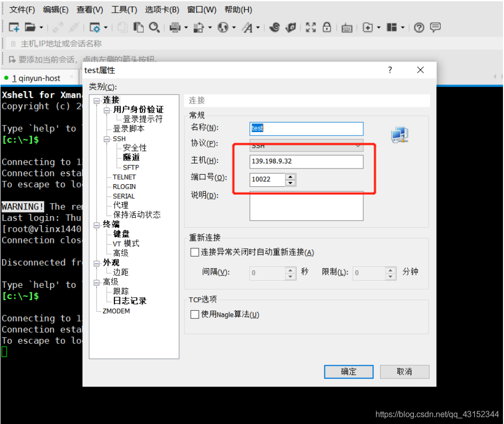Click the computer network icon in dialog

pos(400,135)
